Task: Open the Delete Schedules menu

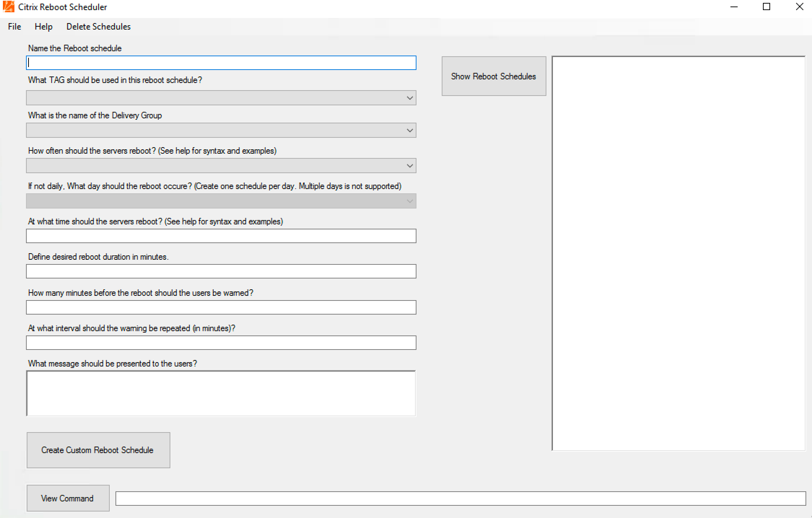Action: [98, 27]
